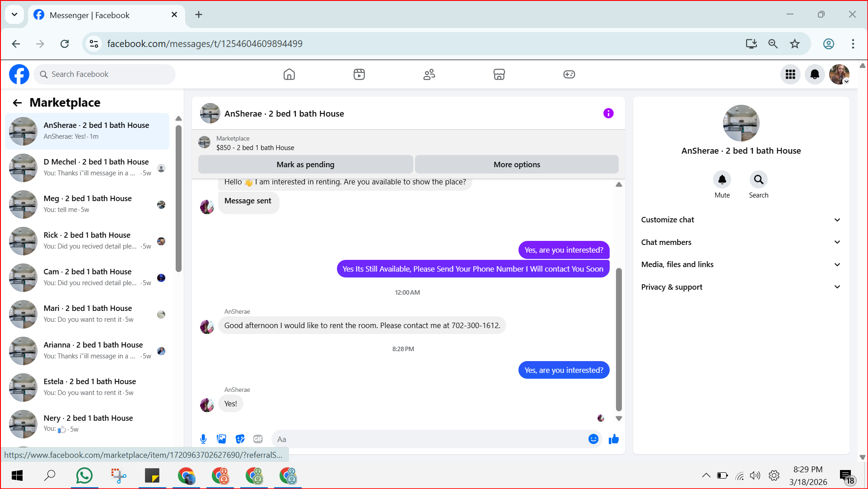The height and width of the screenshot is (489, 868).
Task: Send a thumbs-up like
Action: point(613,439)
